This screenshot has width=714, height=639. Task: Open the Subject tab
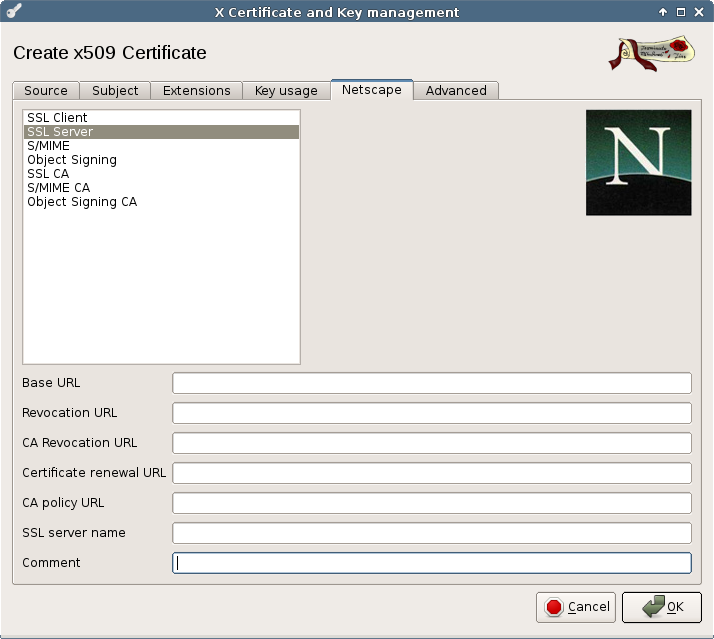(115, 90)
